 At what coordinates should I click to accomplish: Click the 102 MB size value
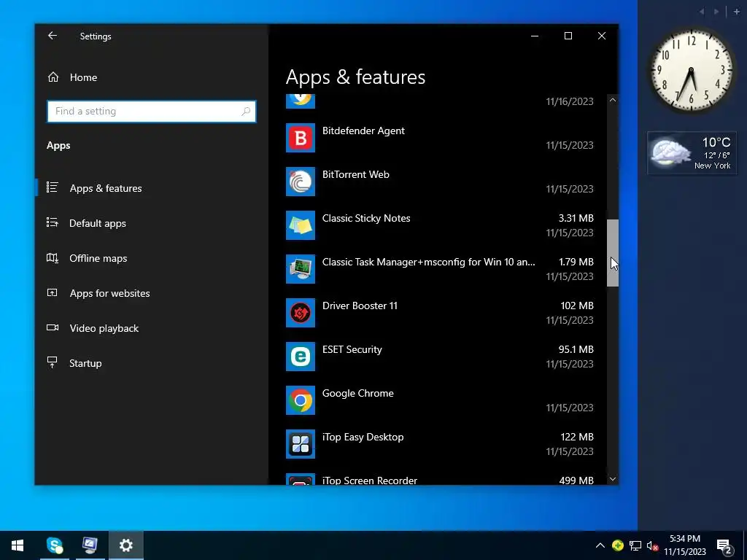click(x=577, y=306)
